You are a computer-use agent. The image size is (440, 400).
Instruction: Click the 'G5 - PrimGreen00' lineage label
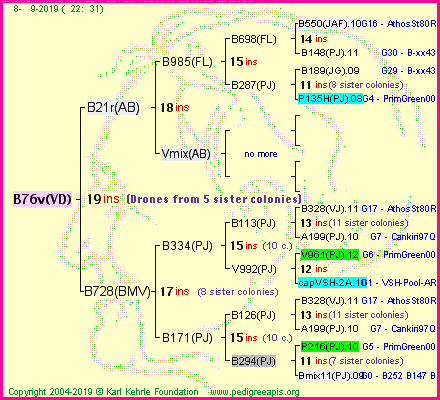click(x=399, y=347)
